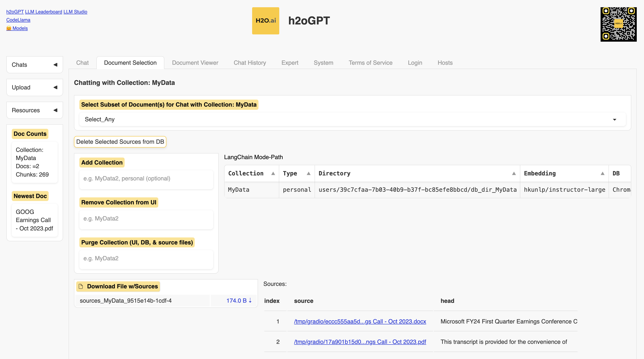Open the h2oGPT link
The image size is (644, 359).
tap(15, 12)
